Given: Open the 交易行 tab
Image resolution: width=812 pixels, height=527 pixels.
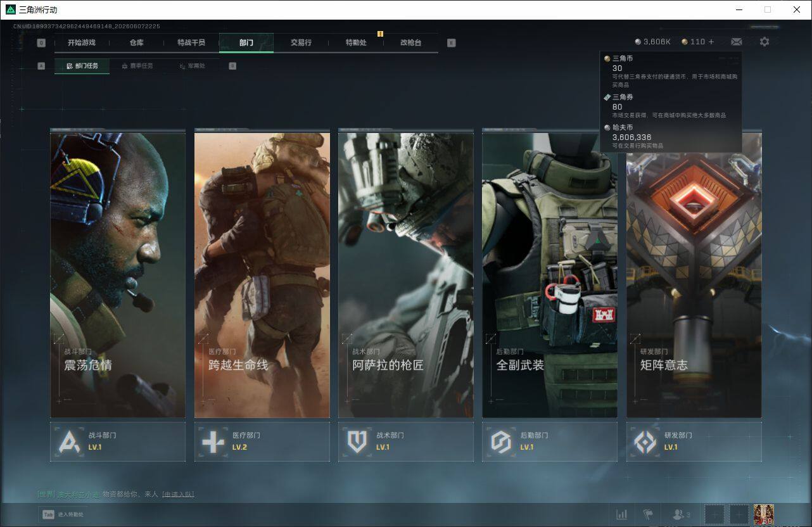Looking at the screenshot, I should pyautogui.click(x=301, y=42).
